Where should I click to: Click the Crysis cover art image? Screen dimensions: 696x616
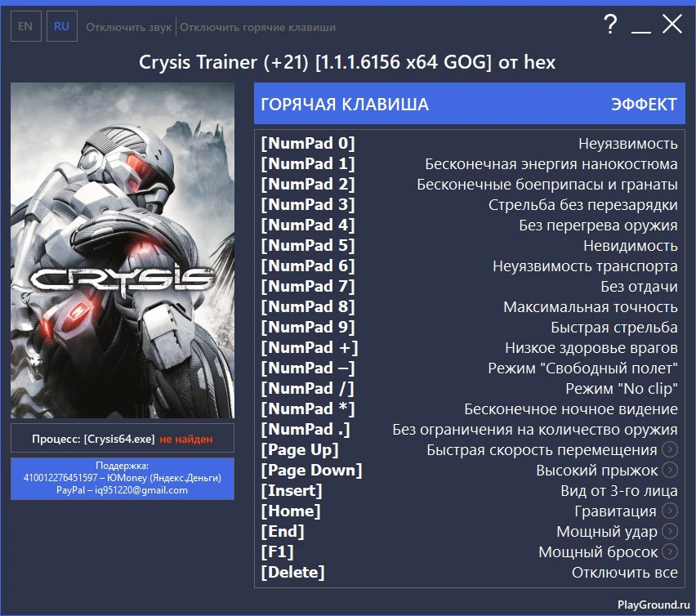pyautogui.click(x=121, y=249)
